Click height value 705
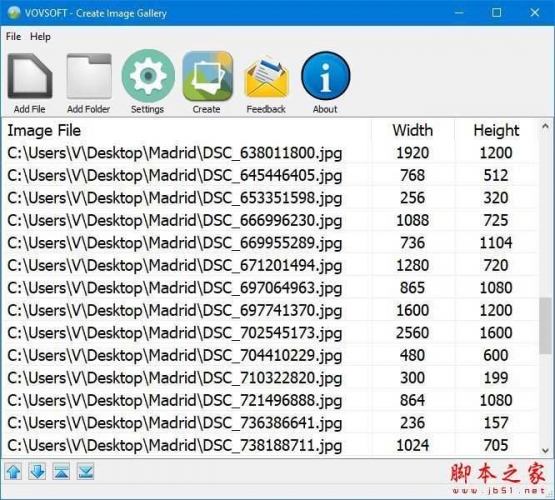Image resolution: width=555 pixels, height=500 pixels. pyautogui.click(x=496, y=445)
